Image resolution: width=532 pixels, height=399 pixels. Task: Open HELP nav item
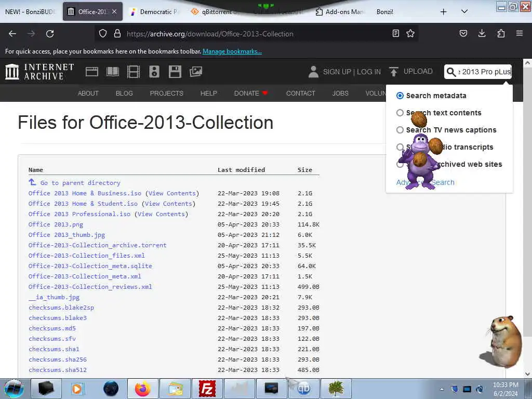click(209, 94)
